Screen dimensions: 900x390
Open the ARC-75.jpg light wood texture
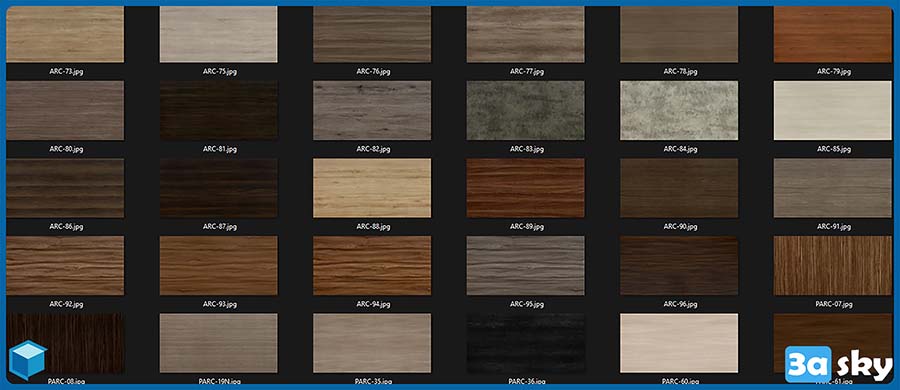click(x=218, y=34)
